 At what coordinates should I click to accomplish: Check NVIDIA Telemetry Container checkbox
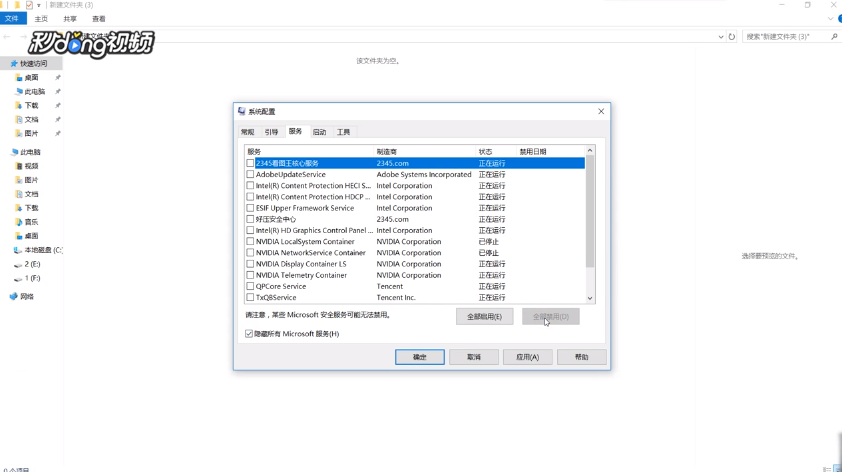[x=250, y=275]
